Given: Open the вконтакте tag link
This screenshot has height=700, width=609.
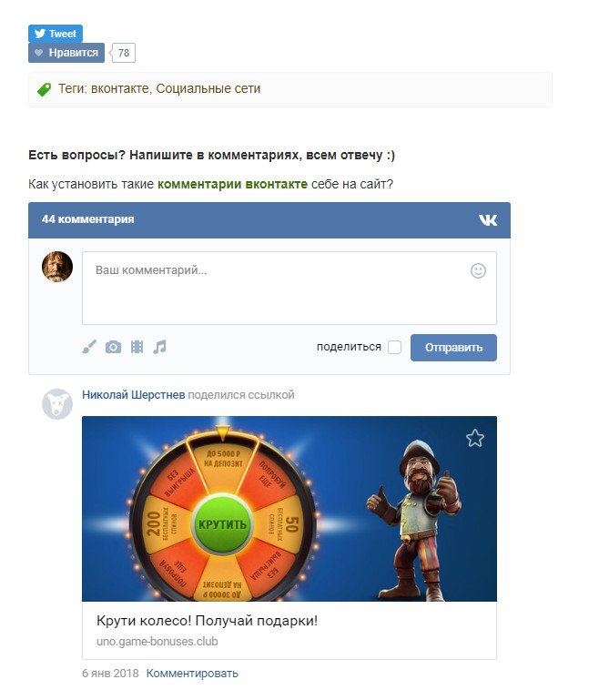Looking at the screenshot, I should click(120, 88).
